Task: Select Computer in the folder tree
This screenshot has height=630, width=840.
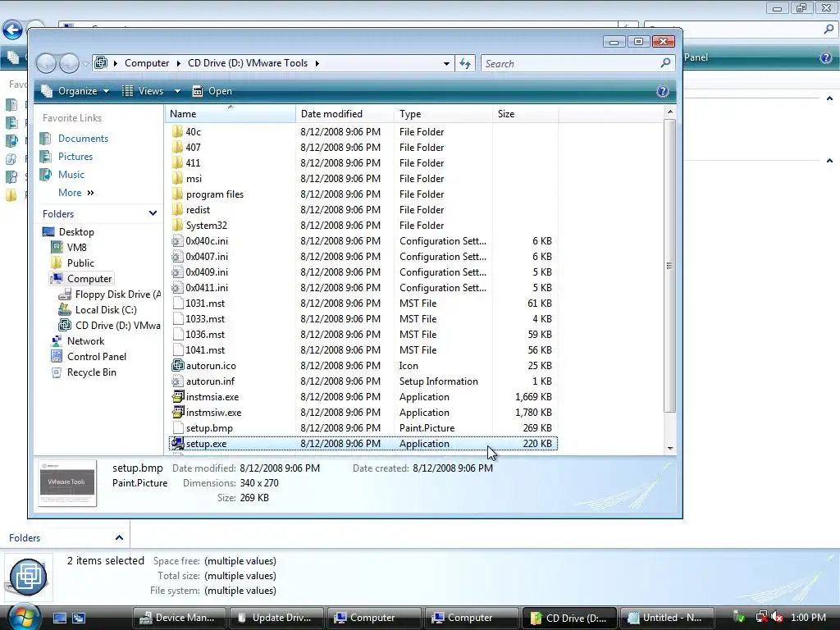Action: (x=89, y=279)
